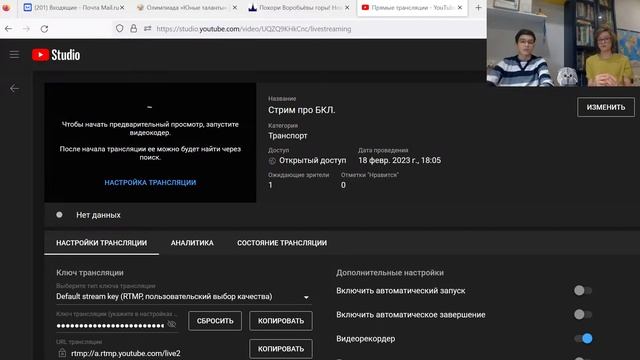
Task: Disable the Видеорекордер switch
Action: (x=583, y=338)
